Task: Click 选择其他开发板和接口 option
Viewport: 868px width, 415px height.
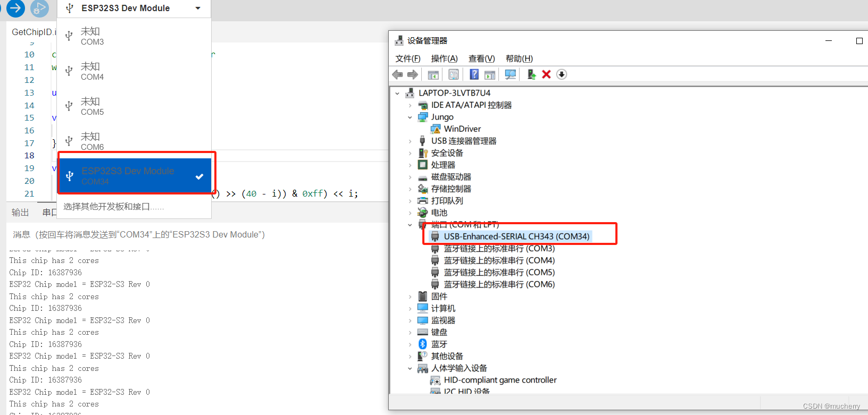Action: pyautogui.click(x=114, y=207)
